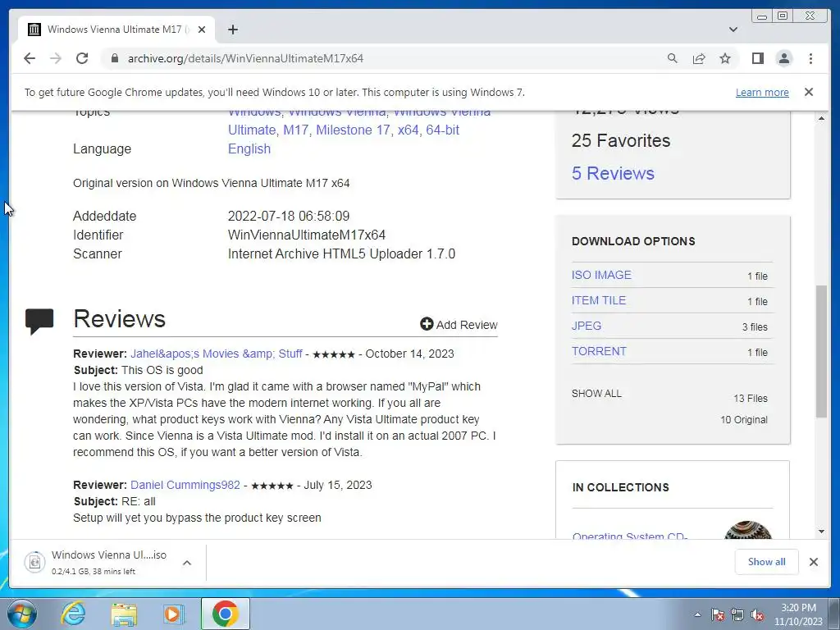This screenshot has height=630, width=840.
Task: Click the vertical scrollbar thumb
Action: pos(821,351)
